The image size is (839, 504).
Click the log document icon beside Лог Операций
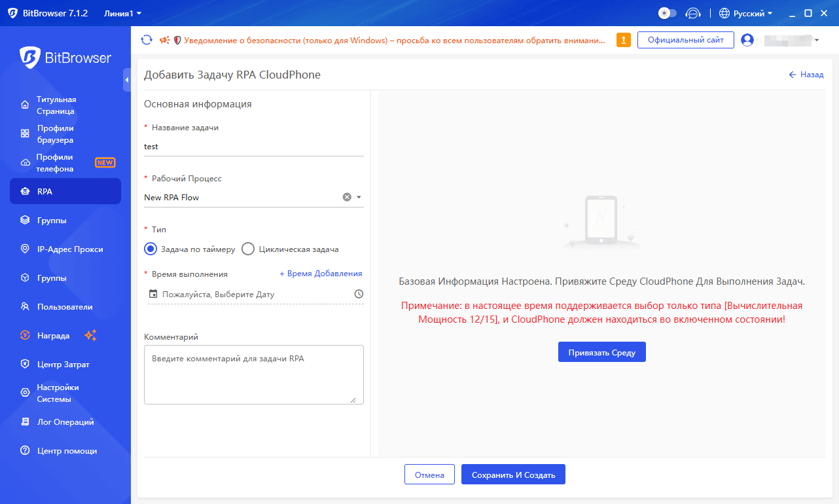[25, 422]
